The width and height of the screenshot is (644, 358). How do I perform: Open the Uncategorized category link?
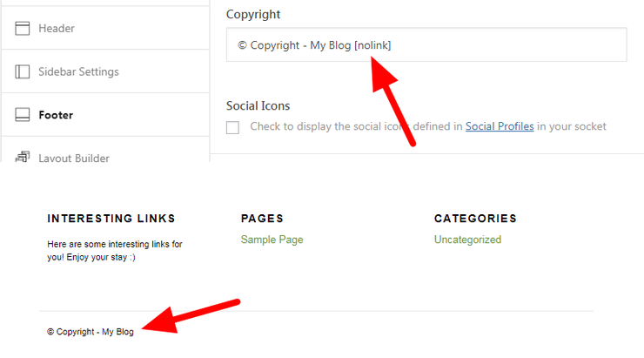(x=467, y=240)
